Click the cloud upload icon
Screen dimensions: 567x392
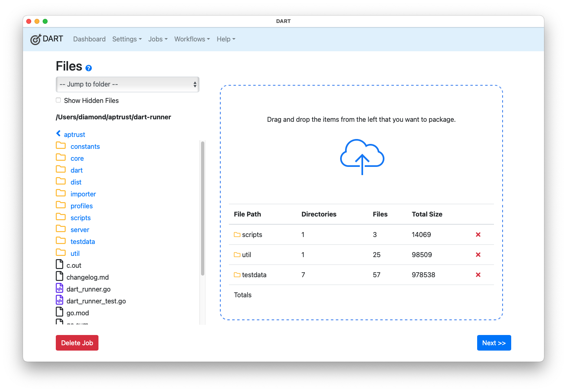coord(362,157)
